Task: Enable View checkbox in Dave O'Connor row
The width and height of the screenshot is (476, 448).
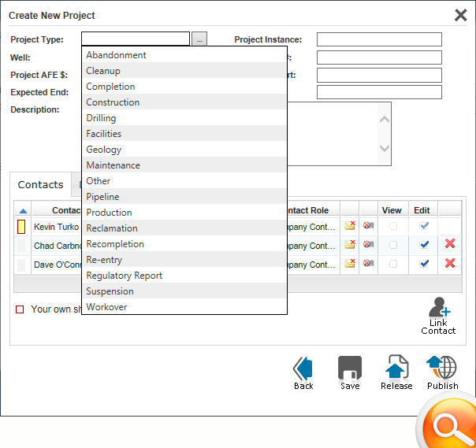Action: click(x=393, y=264)
